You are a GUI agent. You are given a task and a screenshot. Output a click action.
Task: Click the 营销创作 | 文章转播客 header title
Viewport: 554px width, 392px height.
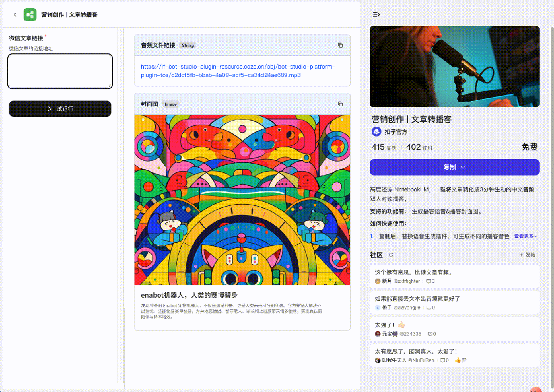pos(69,14)
